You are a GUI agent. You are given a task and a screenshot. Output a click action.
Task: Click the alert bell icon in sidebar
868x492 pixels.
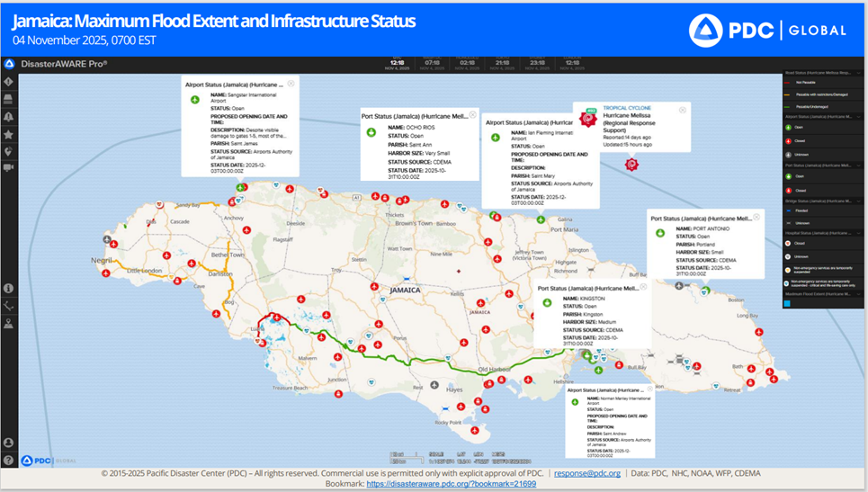(9, 117)
